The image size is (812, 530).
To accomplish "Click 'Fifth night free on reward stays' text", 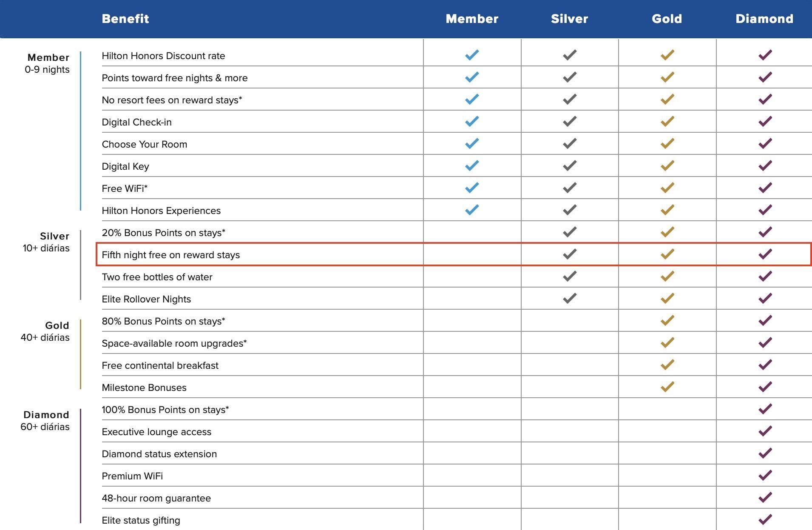I will pyautogui.click(x=171, y=255).
